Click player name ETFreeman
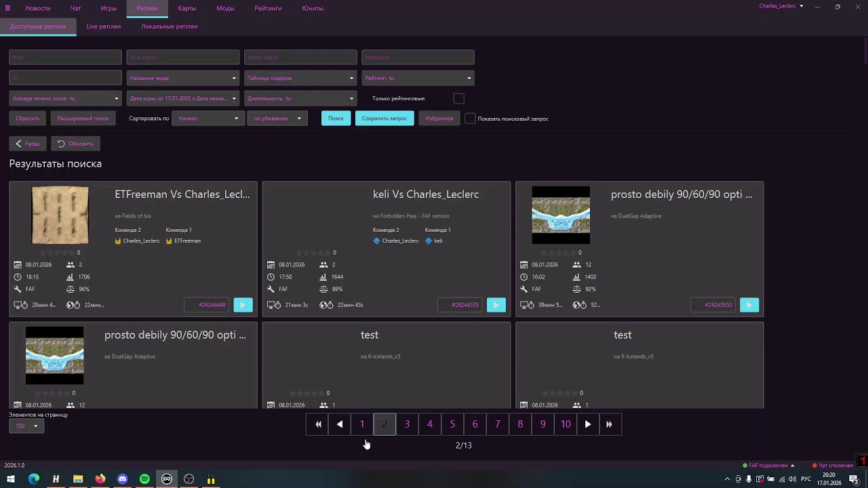 (188, 241)
